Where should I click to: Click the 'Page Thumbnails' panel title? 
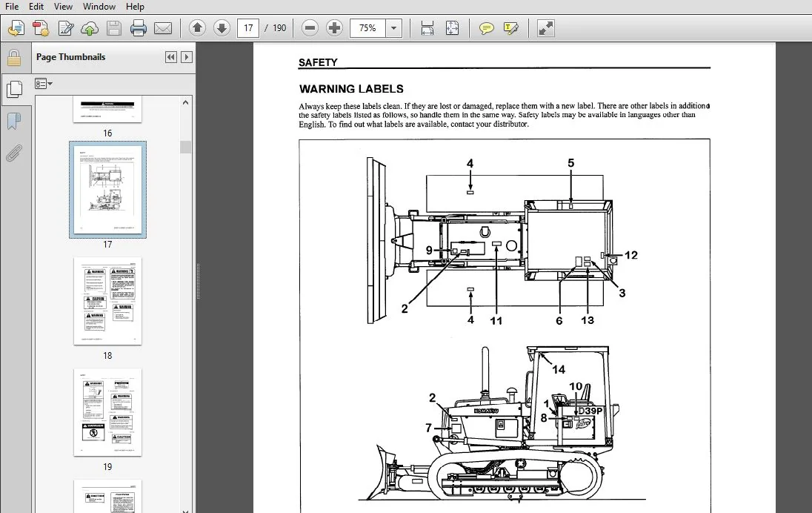coord(71,57)
